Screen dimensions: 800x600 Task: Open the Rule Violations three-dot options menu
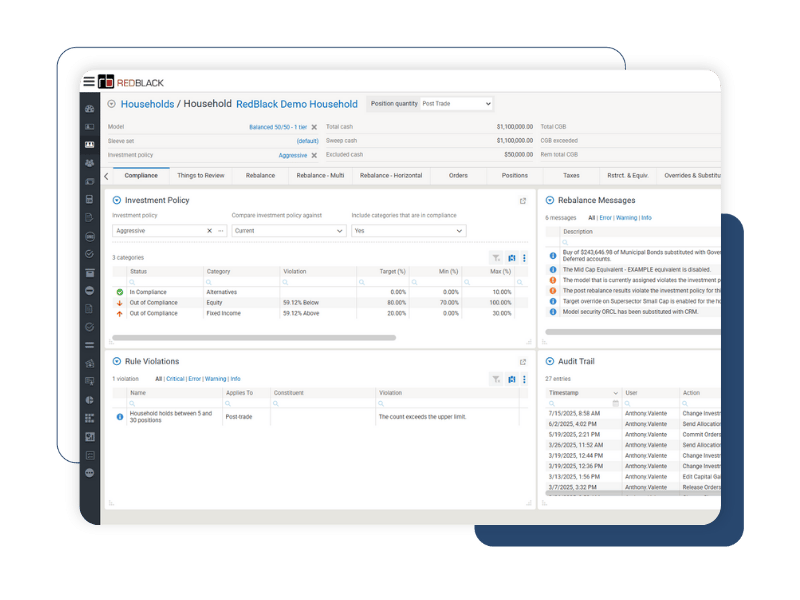[x=524, y=378]
